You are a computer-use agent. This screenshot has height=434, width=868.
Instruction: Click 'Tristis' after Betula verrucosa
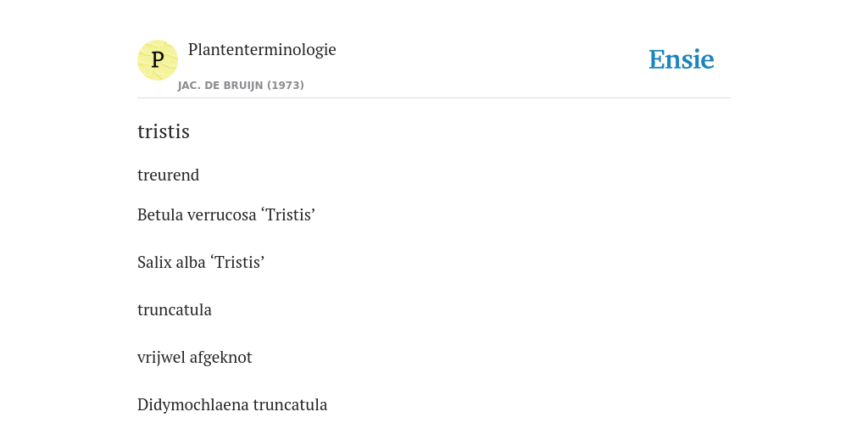click(x=288, y=214)
